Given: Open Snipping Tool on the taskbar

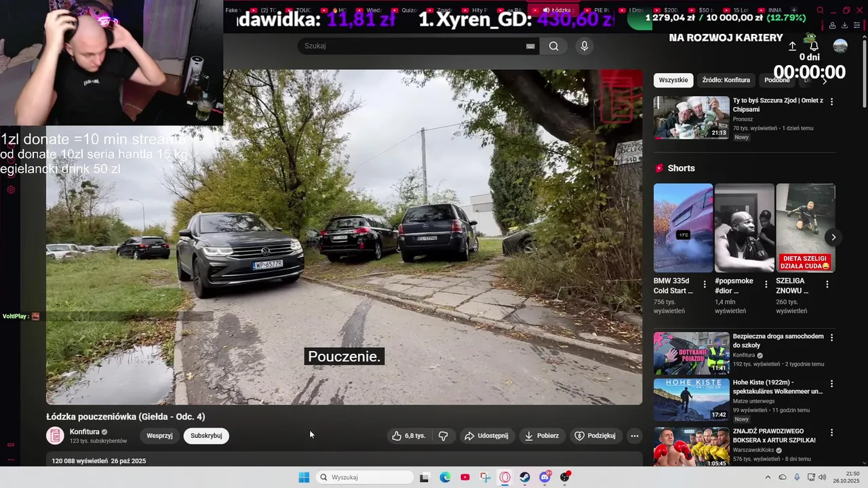Looking at the screenshot, I should point(485,477).
